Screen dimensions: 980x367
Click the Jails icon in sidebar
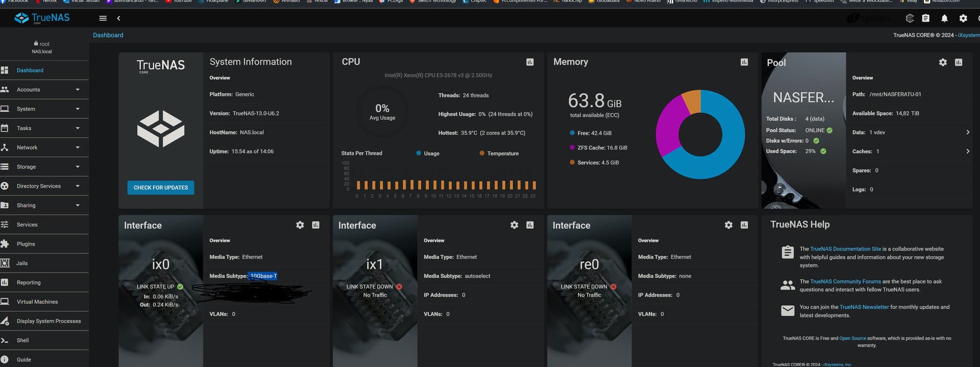(5, 263)
